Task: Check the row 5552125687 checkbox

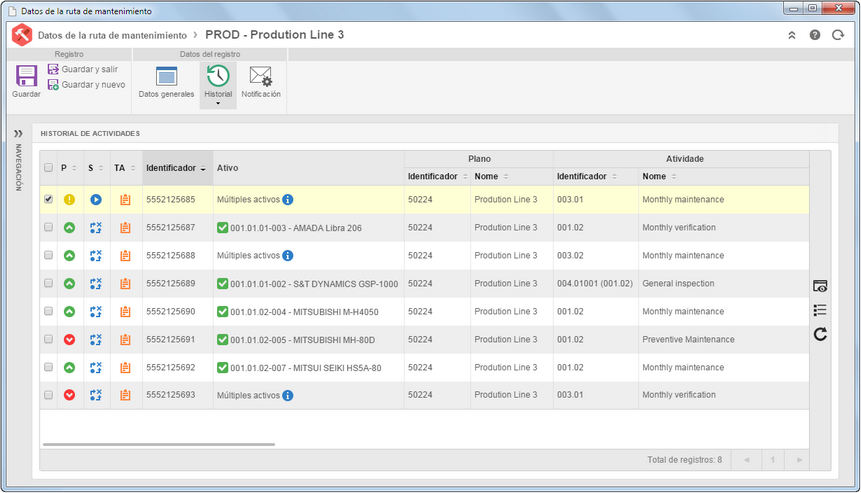Action: tap(48, 227)
